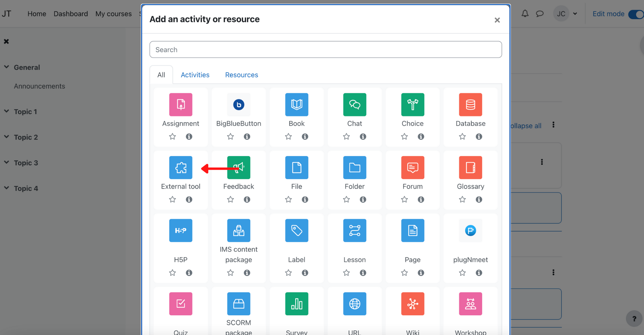Toggle the Edit mode switch
644x335 pixels.
pos(636,14)
